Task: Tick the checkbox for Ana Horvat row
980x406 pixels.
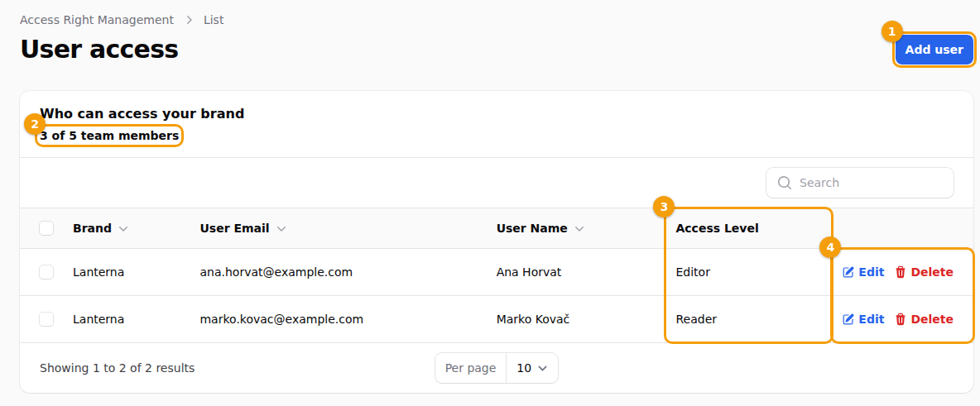Action: [46, 272]
